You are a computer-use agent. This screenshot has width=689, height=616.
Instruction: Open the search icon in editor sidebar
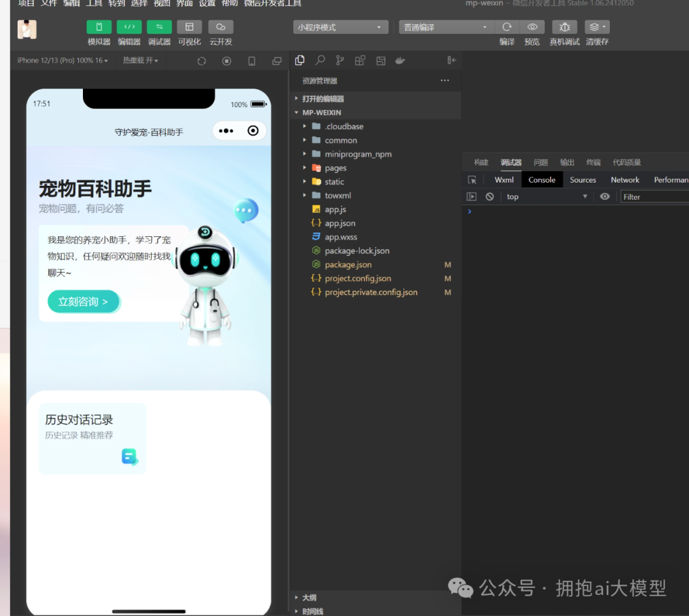click(320, 61)
